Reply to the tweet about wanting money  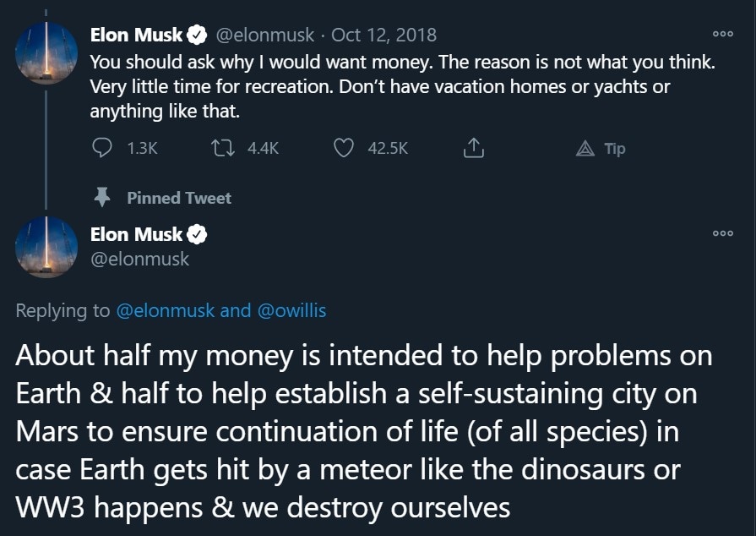click(102, 149)
